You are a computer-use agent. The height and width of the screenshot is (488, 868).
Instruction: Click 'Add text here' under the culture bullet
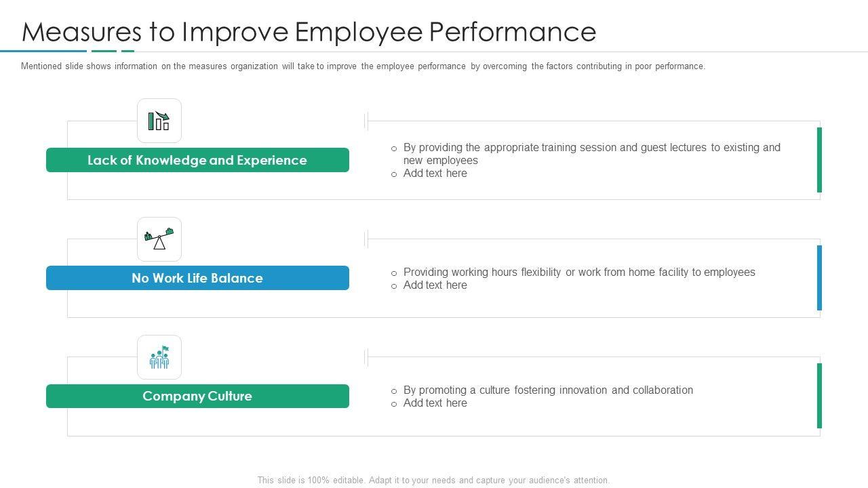point(435,403)
